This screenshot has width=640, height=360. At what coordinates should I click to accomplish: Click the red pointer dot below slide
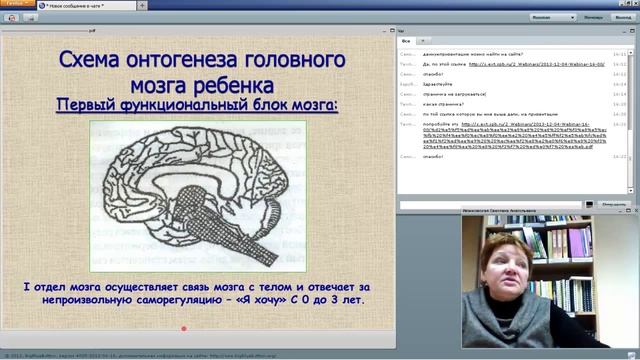point(184,328)
